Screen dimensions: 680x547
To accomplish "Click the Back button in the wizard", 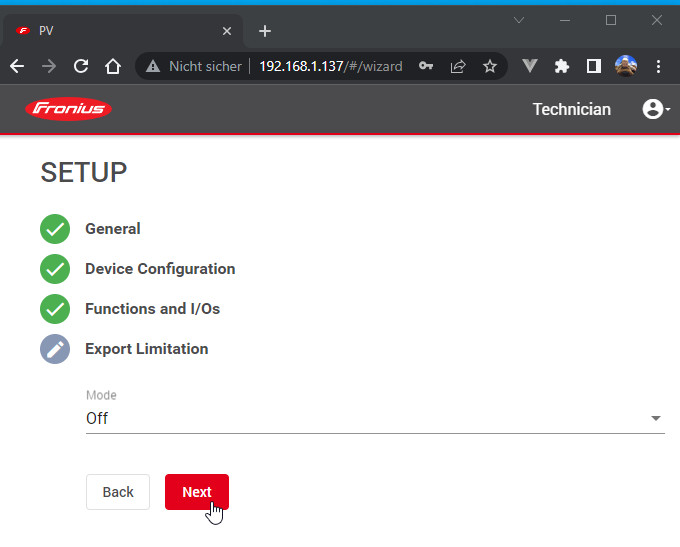I will coord(118,492).
